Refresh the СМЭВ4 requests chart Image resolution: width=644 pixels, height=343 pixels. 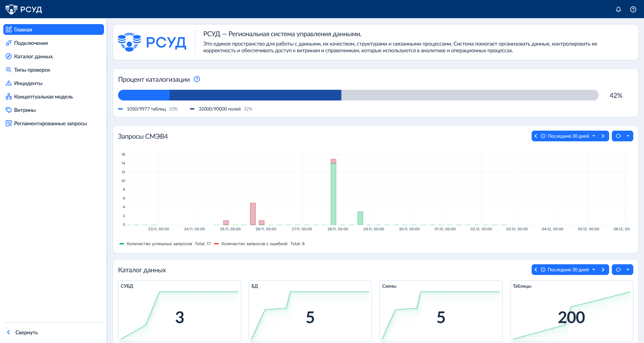(619, 136)
